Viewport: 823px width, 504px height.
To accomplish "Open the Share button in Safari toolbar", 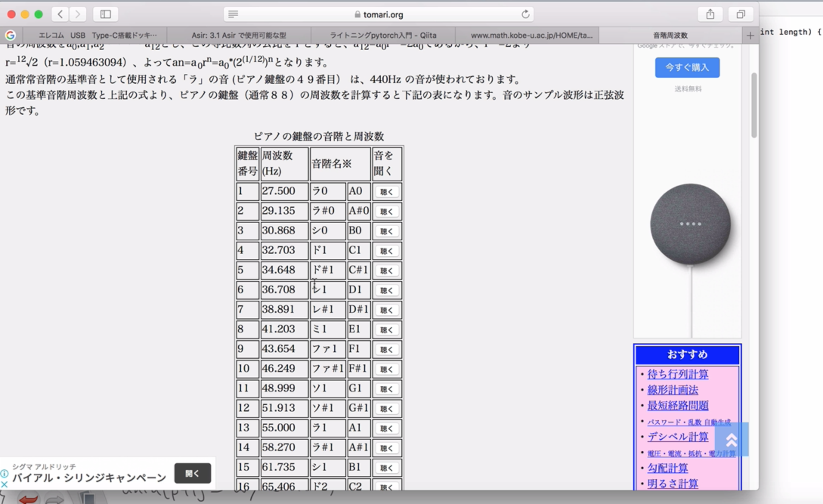I will tap(710, 14).
